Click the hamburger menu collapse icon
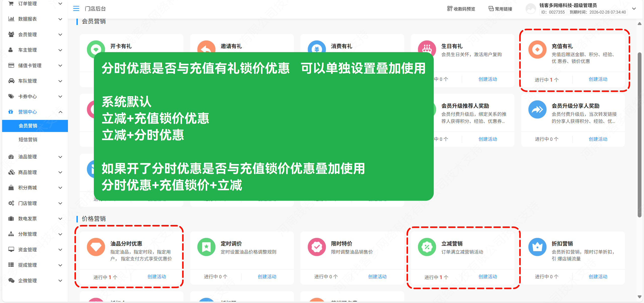 tap(76, 9)
